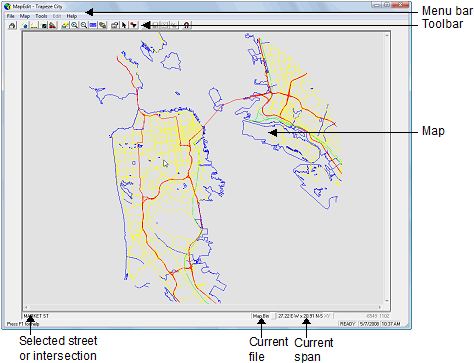The image size is (474, 363).
Task: Open the Map menu
Action: pyautogui.click(x=25, y=16)
